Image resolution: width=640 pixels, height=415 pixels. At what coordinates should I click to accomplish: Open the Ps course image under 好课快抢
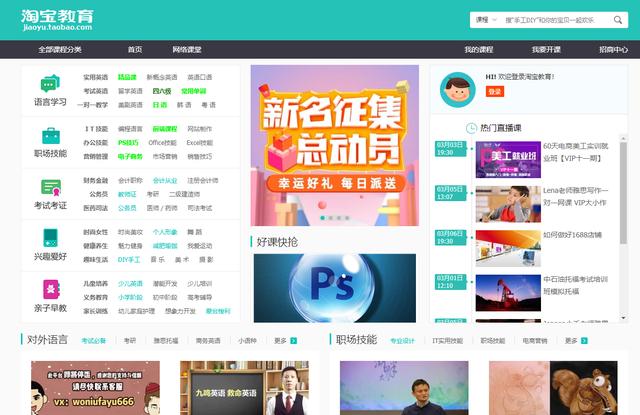pyautogui.click(x=335, y=288)
